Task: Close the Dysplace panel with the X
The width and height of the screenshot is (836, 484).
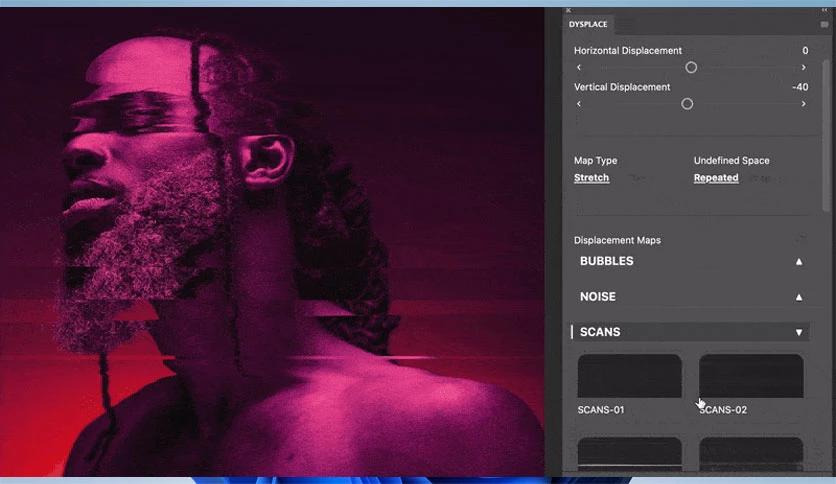Action: pyautogui.click(x=568, y=11)
